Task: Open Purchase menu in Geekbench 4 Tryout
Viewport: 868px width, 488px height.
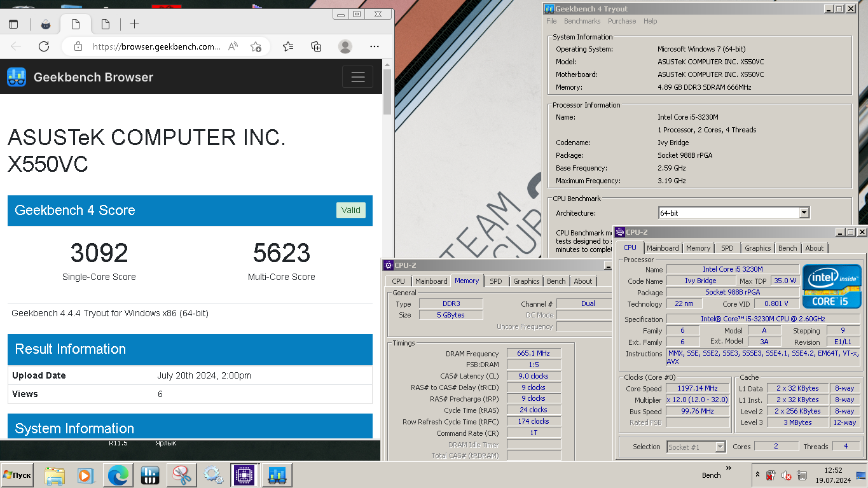Action: pyautogui.click(x=622, y=21)
